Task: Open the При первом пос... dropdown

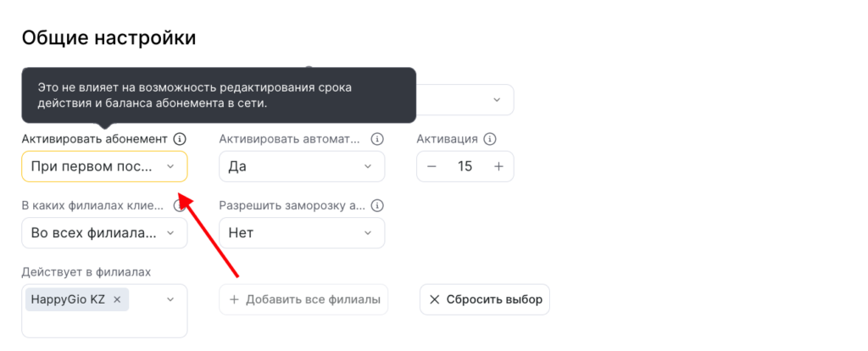Action: (104, 166)
